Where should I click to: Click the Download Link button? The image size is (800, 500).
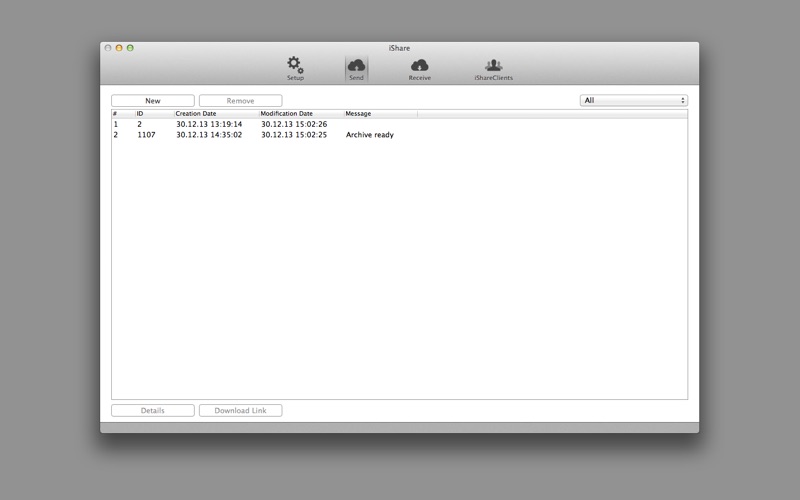[240, 410]
